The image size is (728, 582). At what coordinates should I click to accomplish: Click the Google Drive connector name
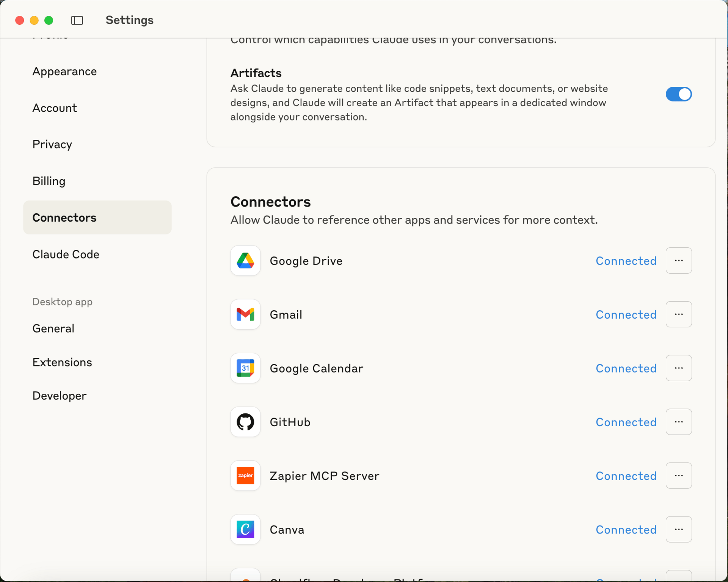coord(306,261)
